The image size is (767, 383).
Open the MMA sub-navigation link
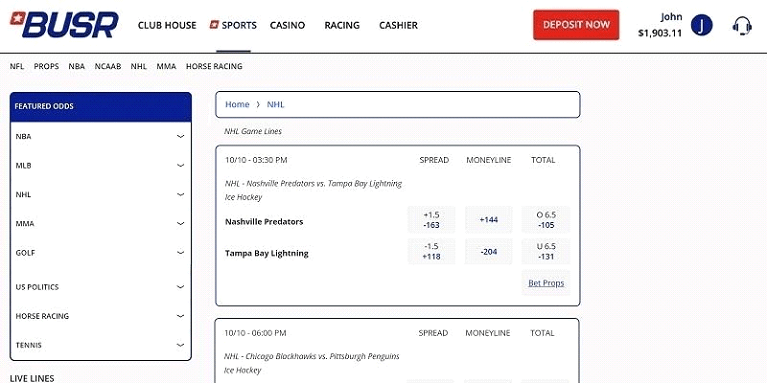click(x=166, y=67)
